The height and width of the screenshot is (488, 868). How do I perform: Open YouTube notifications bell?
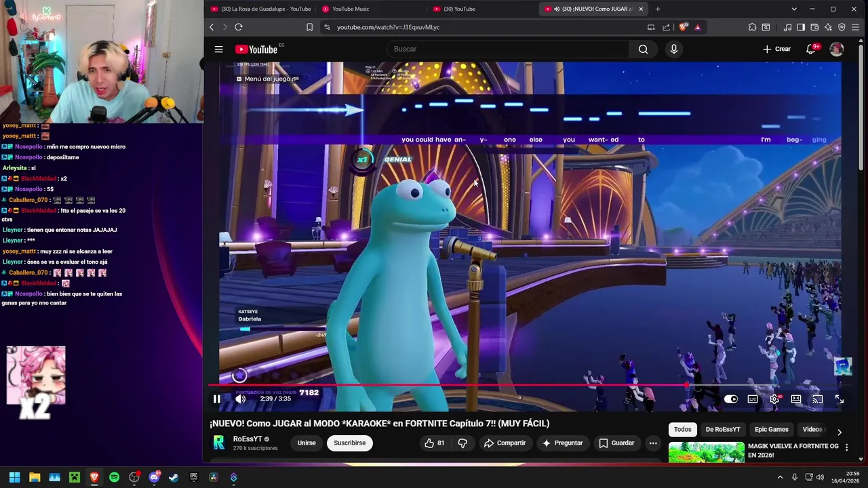(x=811, y=49)
